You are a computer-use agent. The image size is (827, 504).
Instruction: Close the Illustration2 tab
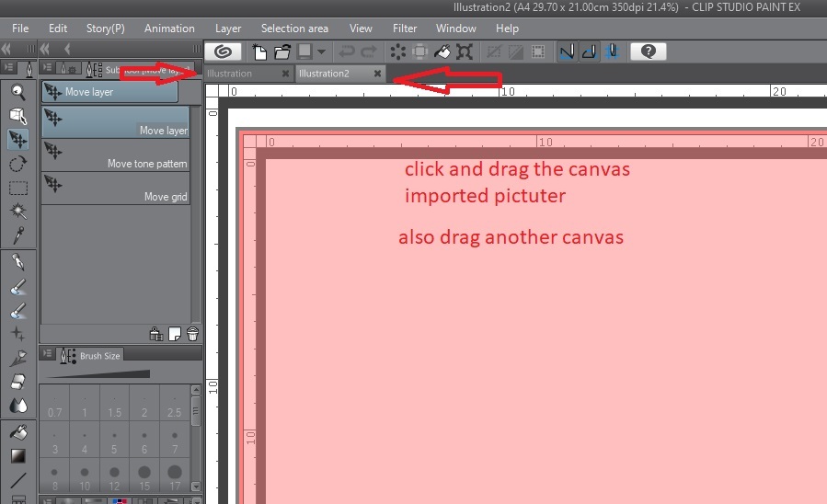(x=378, y=74)
